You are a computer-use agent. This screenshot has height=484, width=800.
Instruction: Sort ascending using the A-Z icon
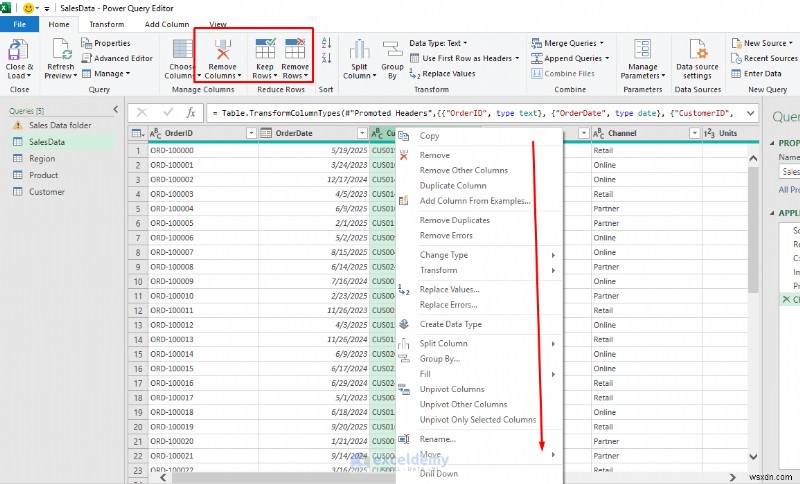tap(327, 43)
